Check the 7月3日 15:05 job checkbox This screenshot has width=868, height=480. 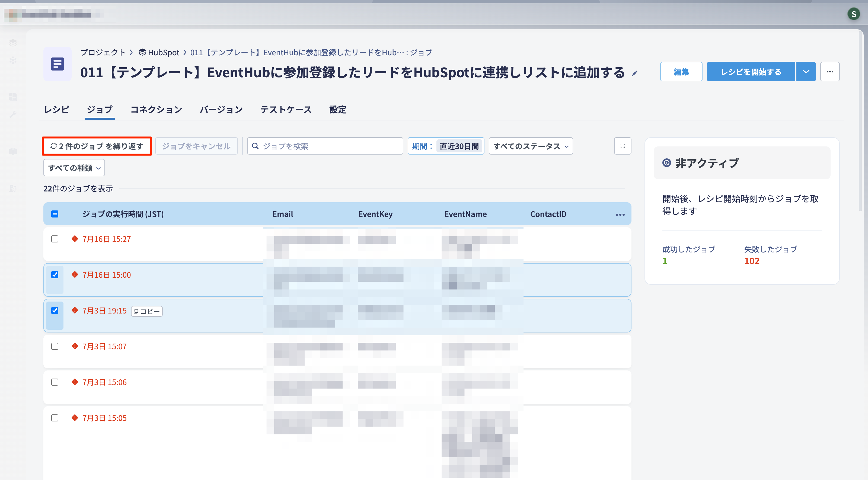point(55,418)
